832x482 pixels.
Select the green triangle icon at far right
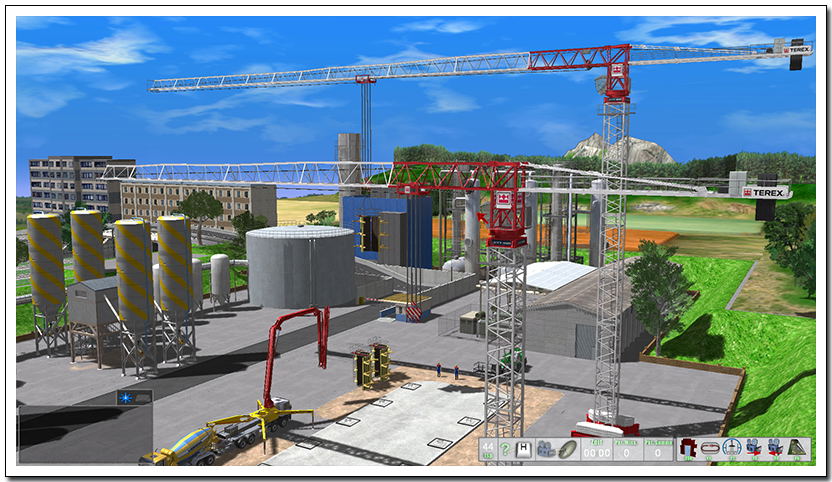[798, 450]
